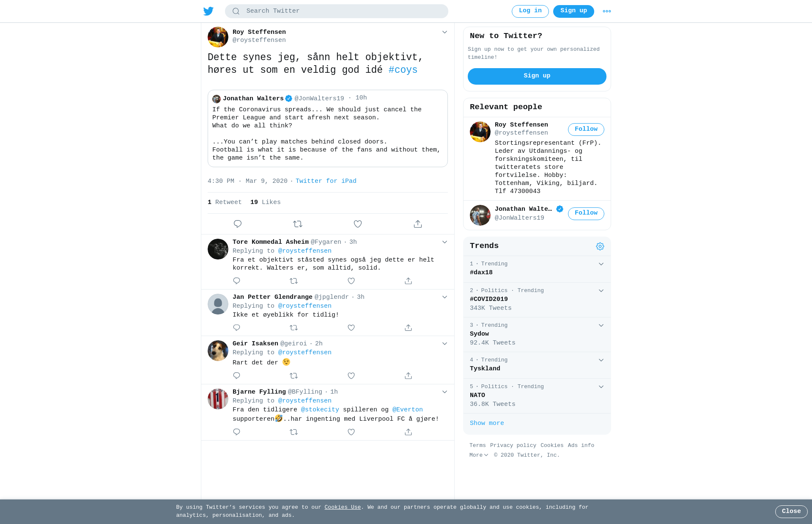Follow Jonathan Walters
Image resolution: width=812 pixels, height=524 pixels.
(x=586, y=213)
